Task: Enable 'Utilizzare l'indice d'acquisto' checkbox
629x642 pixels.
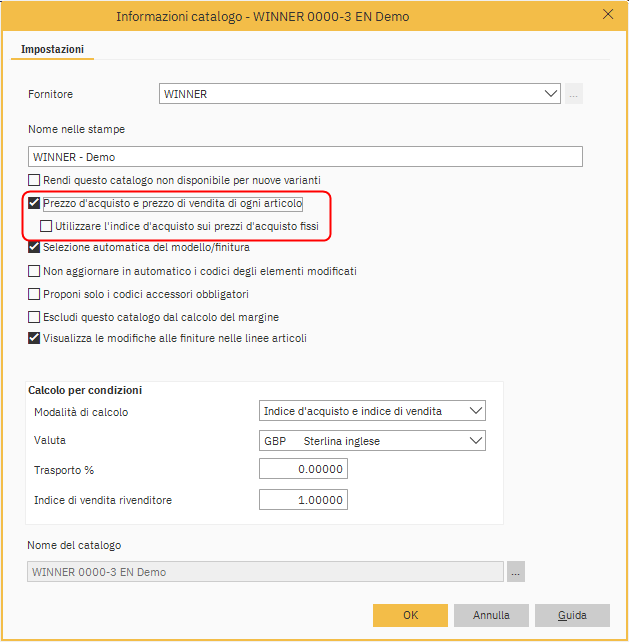Action: point(46,226)
